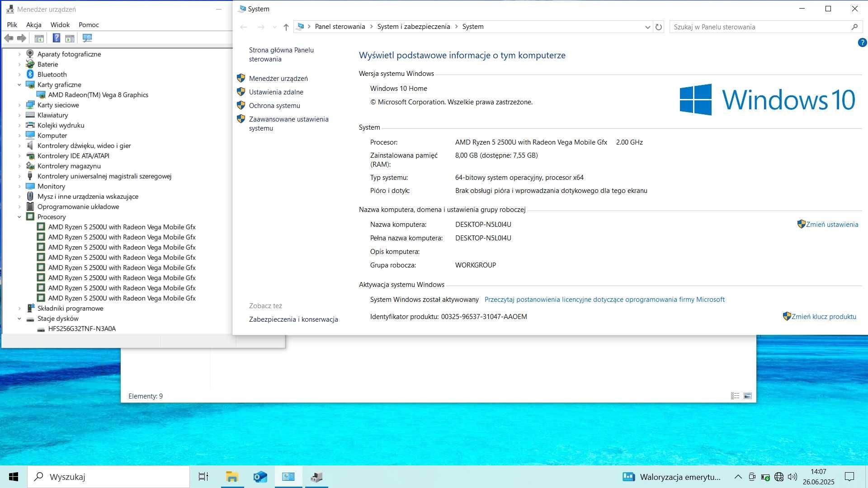Click the Device Manager taskbar button
868x488 pixels.
point(316,477)
